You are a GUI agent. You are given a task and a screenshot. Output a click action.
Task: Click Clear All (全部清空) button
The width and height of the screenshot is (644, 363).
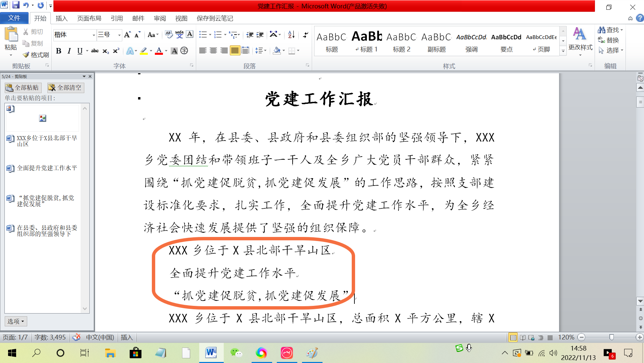(x=66, y=88)
